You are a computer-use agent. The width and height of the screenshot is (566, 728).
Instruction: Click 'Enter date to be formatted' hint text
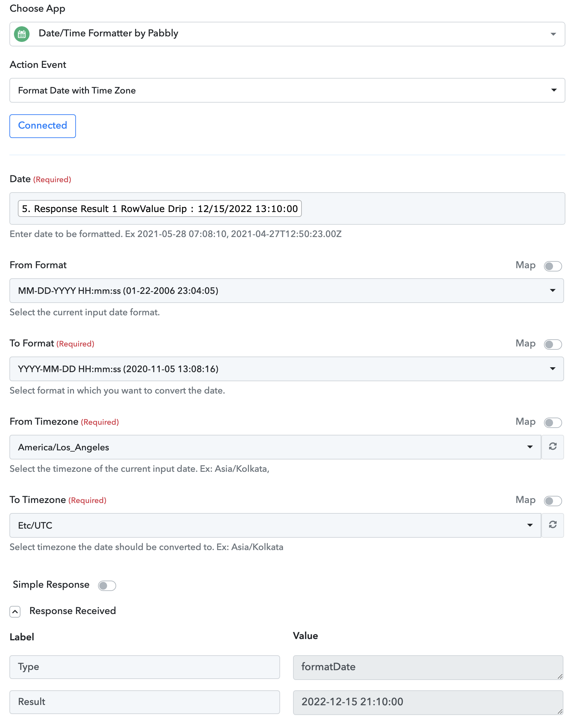pos(176,234)
